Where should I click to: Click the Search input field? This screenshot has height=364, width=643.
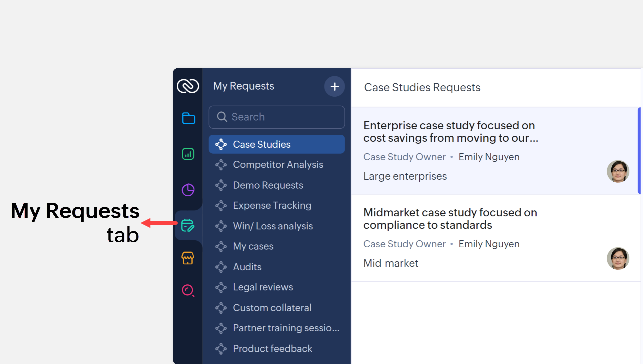[277, 117]
